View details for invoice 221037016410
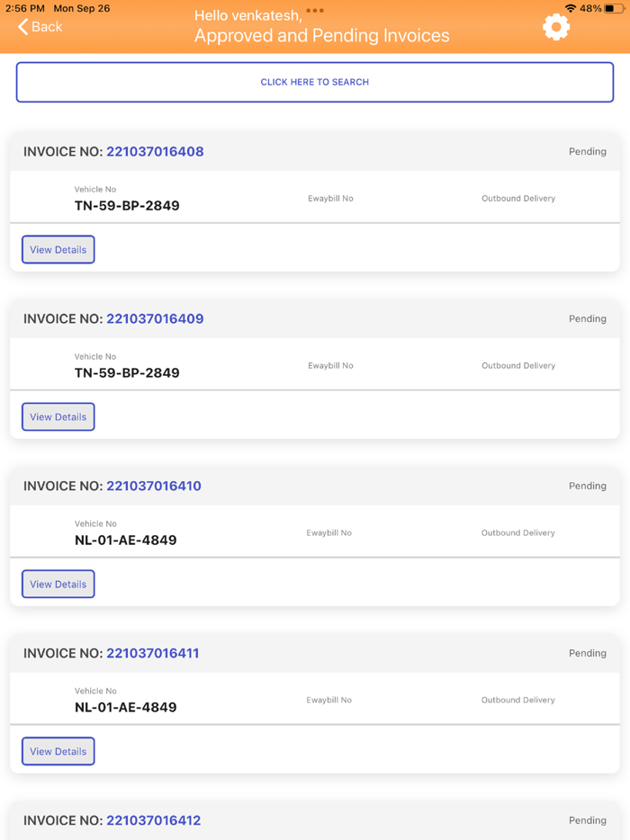This screenshot has height=840, width=630. [x=58, y=585]
